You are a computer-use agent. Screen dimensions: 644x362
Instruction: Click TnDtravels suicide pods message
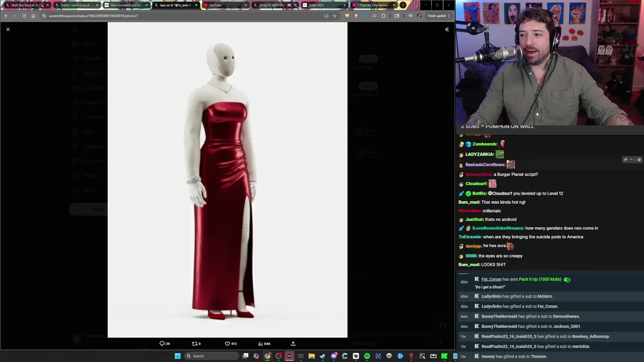coord(533,237)
